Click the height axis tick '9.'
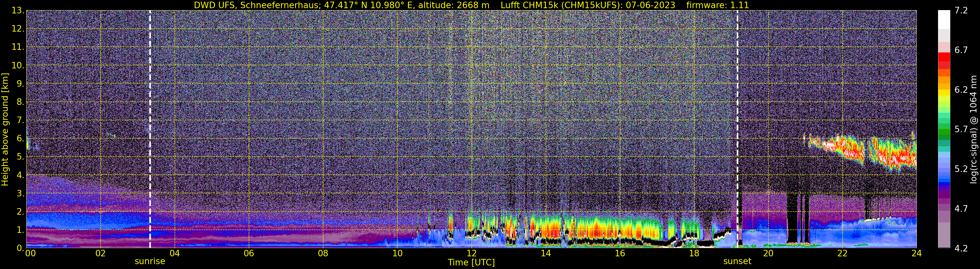Screen dimensions: 980x269 pyautogui.click(x=20, y=83)
